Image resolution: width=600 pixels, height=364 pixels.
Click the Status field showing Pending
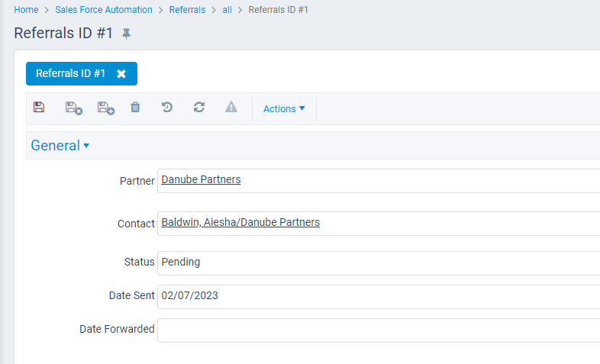[378, 263]
